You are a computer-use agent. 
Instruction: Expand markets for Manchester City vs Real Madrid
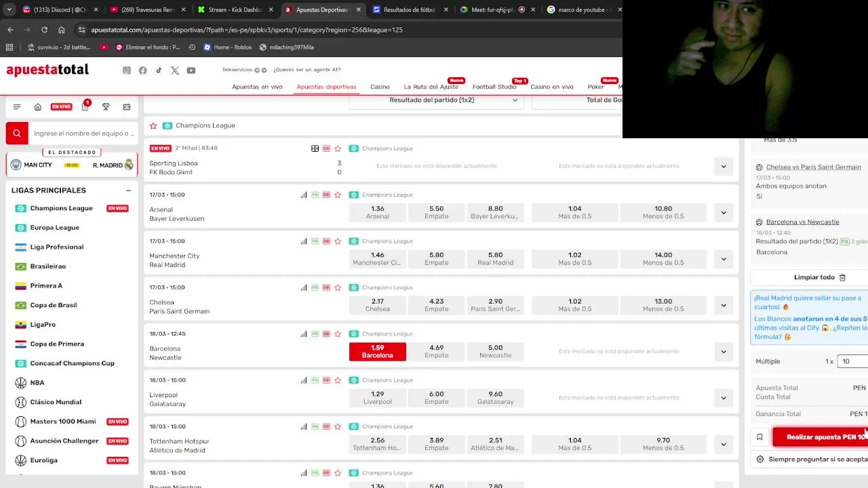tap(724, 259)
